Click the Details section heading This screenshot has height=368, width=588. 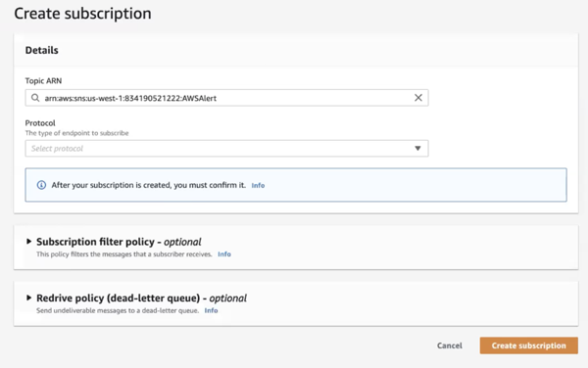point(41,50)
